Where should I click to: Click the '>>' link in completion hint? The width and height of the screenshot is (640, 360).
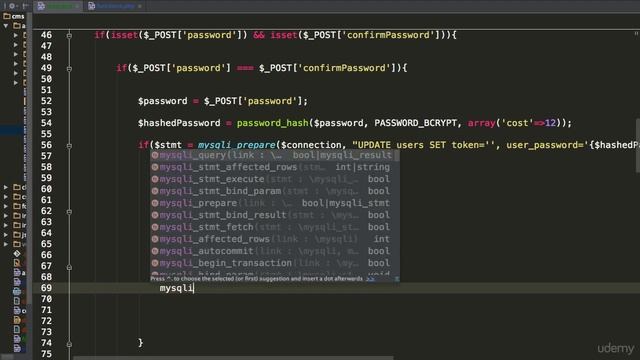click(370, 279)
